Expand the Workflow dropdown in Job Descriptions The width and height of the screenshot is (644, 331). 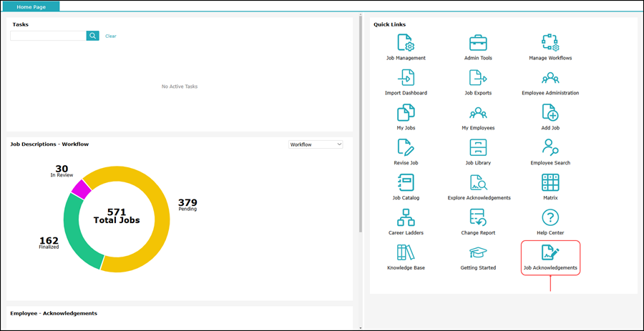click(316, 144)
